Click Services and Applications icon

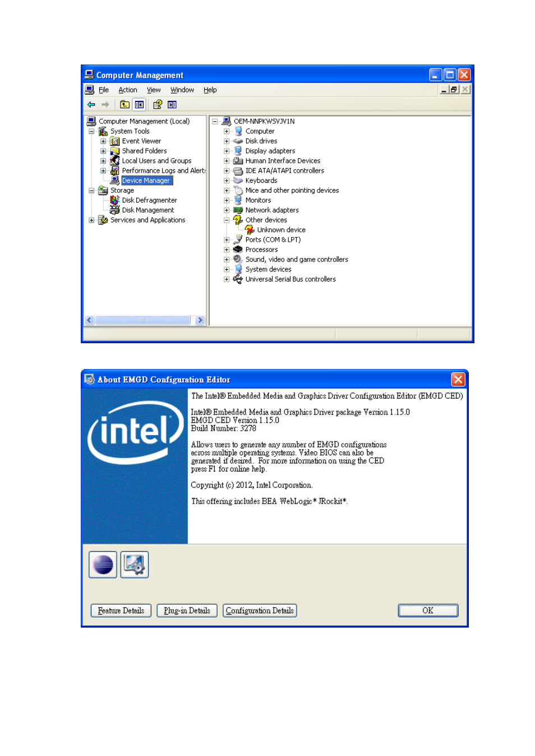103,220
